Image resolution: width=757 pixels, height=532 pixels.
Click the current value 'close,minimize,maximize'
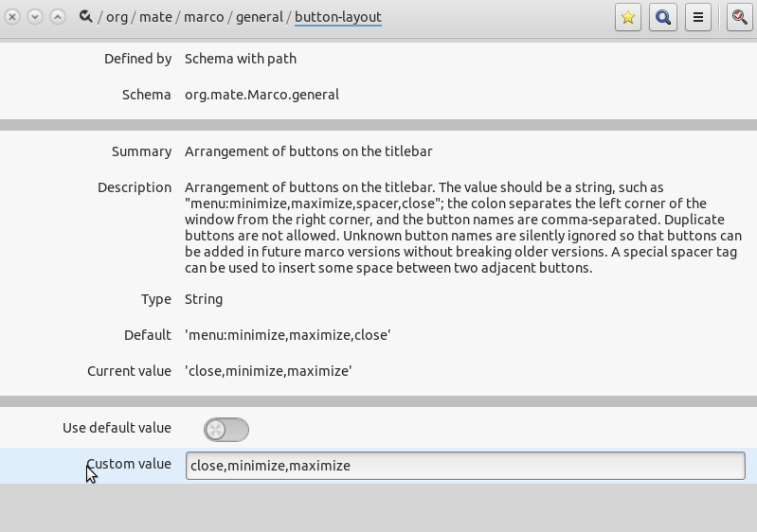pos(268,371)
